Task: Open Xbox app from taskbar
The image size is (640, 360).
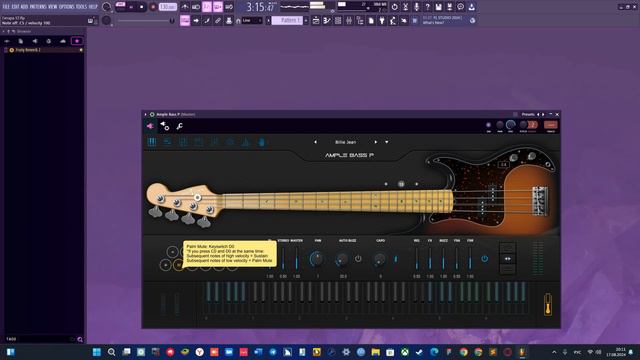Action: pyautogui.click(x=404, y=352)
